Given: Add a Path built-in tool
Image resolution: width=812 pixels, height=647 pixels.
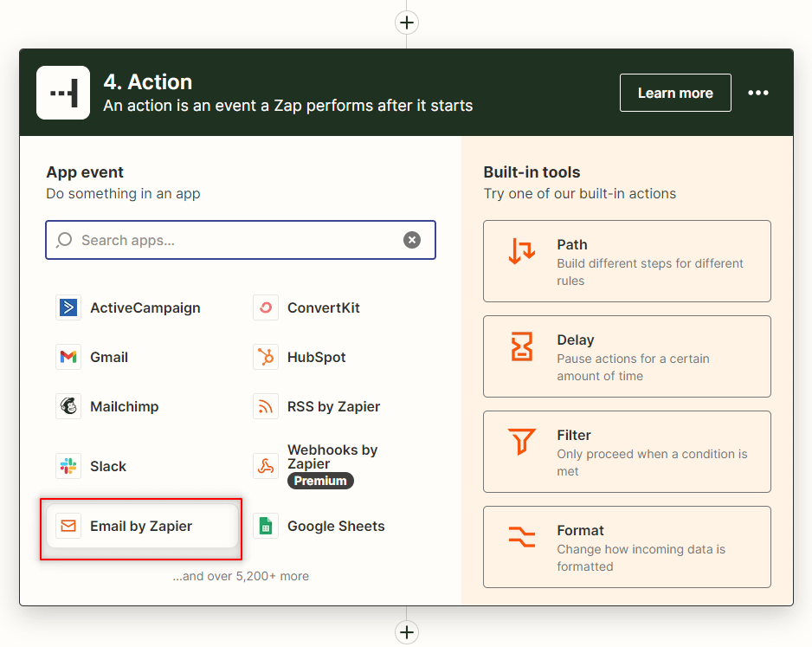Looking at the screenshot, I should [x=627, y=261].
